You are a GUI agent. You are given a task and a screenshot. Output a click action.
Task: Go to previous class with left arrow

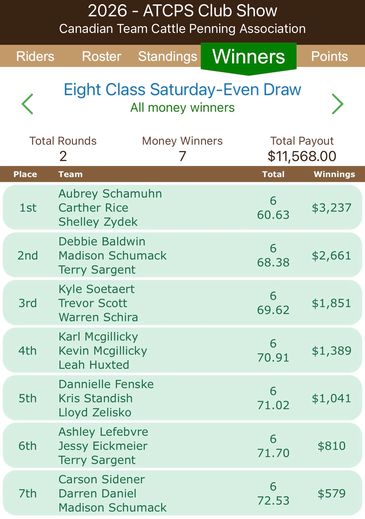27,104
